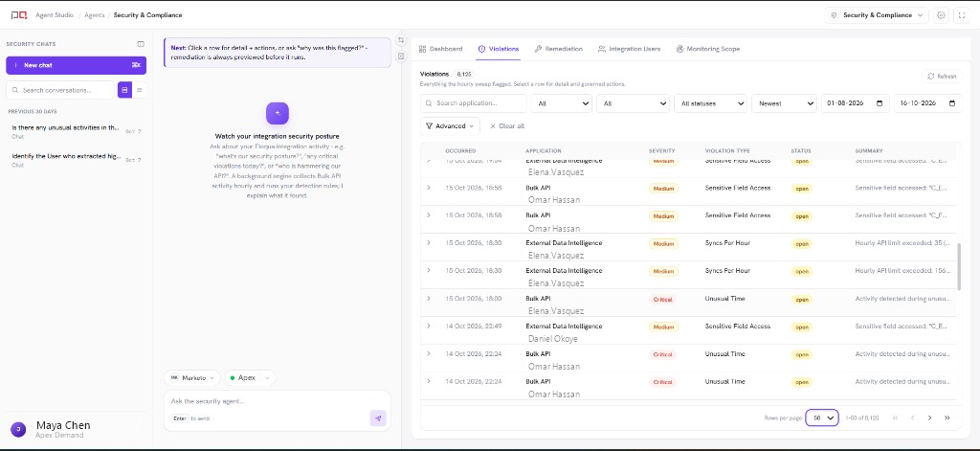Go to previous page of violations
The image size is (980, 451).
912,417
